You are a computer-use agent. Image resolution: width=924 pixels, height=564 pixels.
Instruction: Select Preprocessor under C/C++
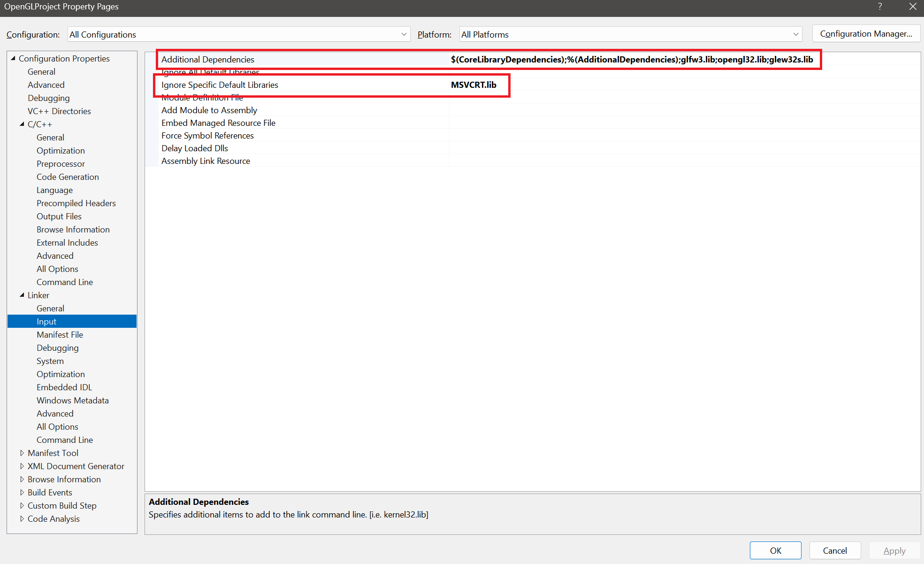[x=61, y=163]
